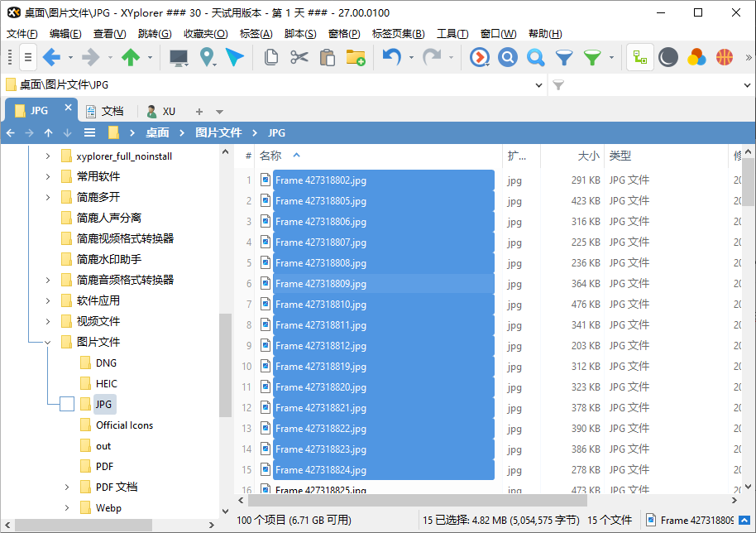Screen dimensions: 756x533
Task: Close the JPG tab
Action: [x=68, y=108]
